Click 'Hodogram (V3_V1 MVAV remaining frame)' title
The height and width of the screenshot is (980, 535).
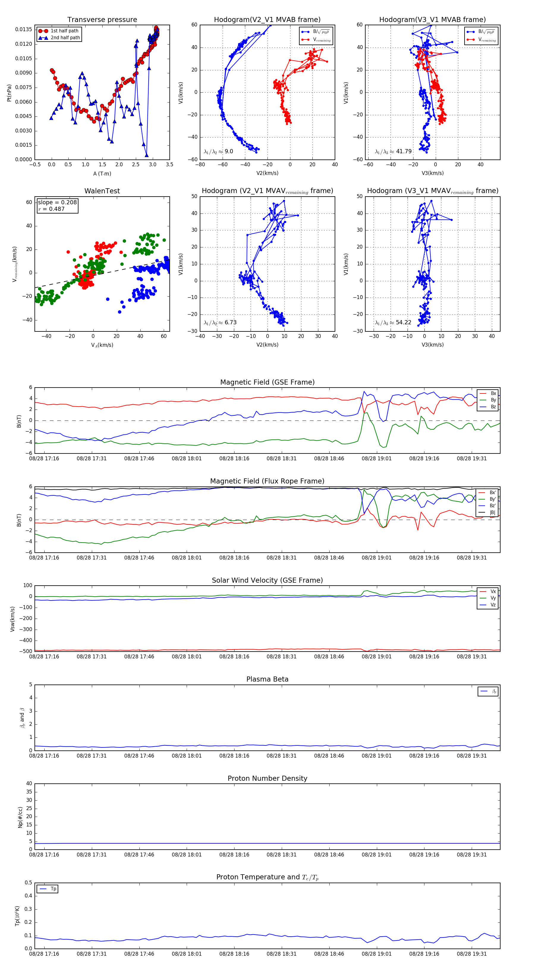click(432, 191)
